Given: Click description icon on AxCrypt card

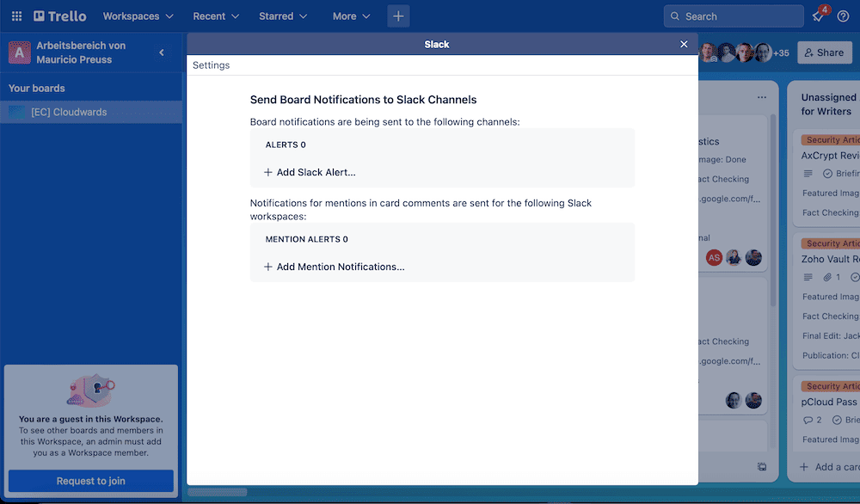Looking at the screenshot, I should click(808, 174).
